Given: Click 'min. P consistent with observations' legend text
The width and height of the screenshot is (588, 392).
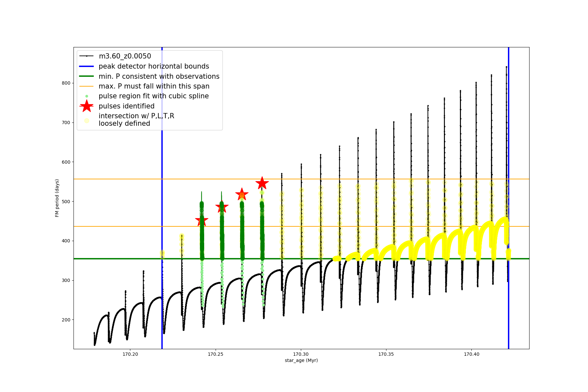Looking at the screenshot, I should (159, 76).
